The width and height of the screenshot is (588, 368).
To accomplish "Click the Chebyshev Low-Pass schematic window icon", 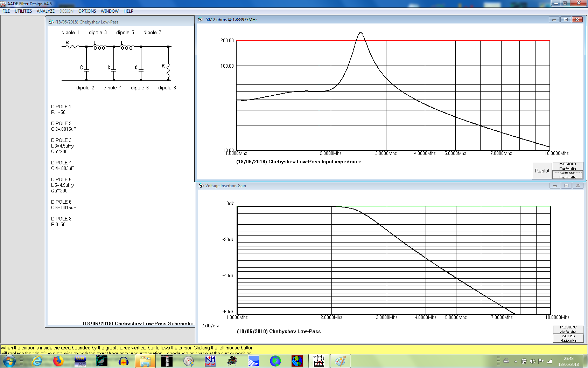I will point(51,22).
